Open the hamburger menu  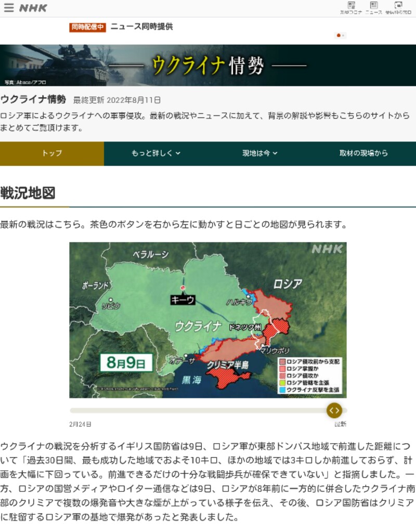coord(9,8)
